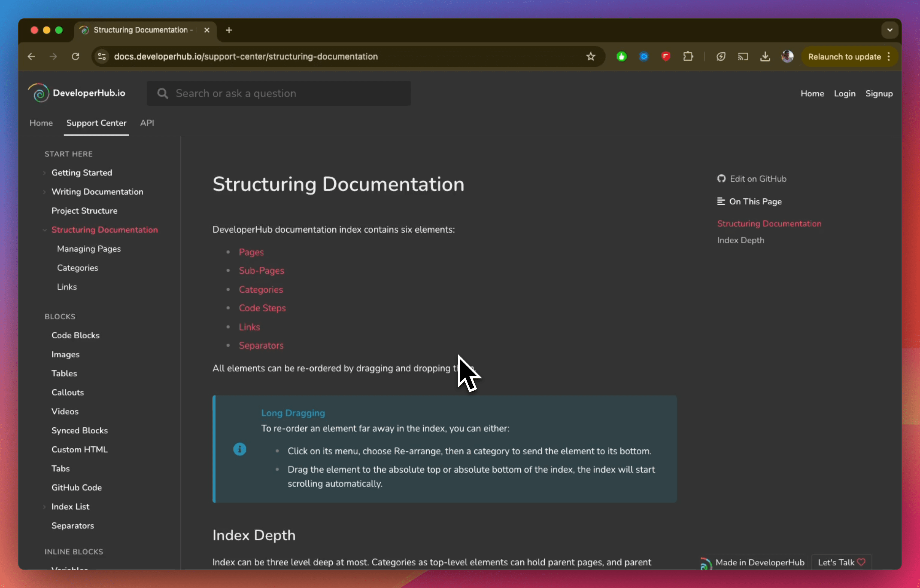Click the On This Page list icon
The height and width of the screenshot is (588, 920).
(x=721, y=201)
